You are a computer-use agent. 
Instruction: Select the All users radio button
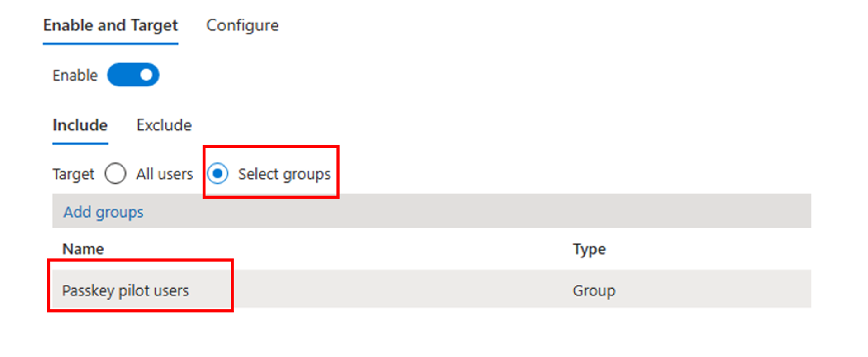(116, 173)
